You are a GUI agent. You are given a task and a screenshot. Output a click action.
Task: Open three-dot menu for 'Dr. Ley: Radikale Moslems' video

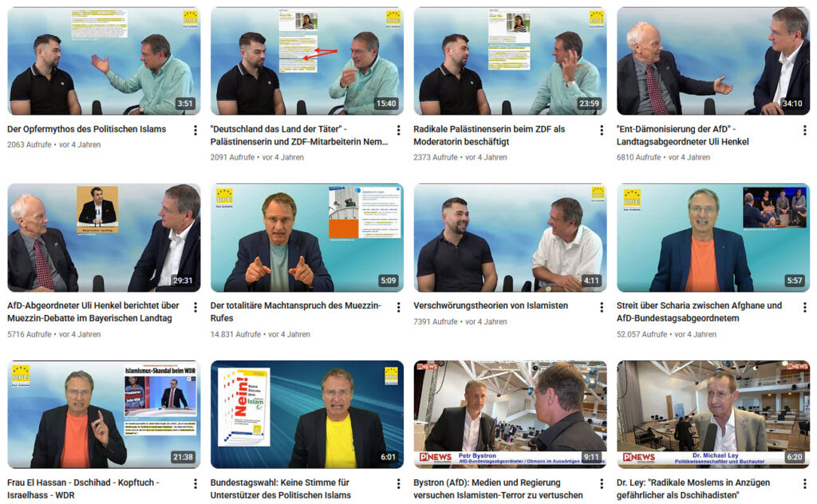(804, 484)
